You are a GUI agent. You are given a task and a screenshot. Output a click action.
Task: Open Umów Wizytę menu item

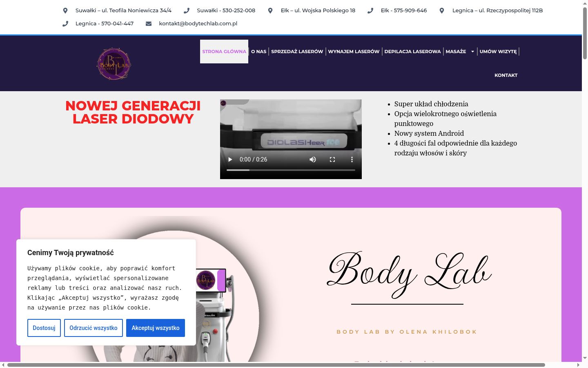498,52
